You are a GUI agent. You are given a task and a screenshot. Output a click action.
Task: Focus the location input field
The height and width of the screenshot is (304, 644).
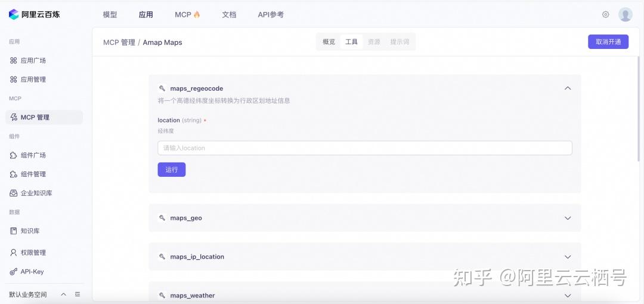(x=365, y=148)
